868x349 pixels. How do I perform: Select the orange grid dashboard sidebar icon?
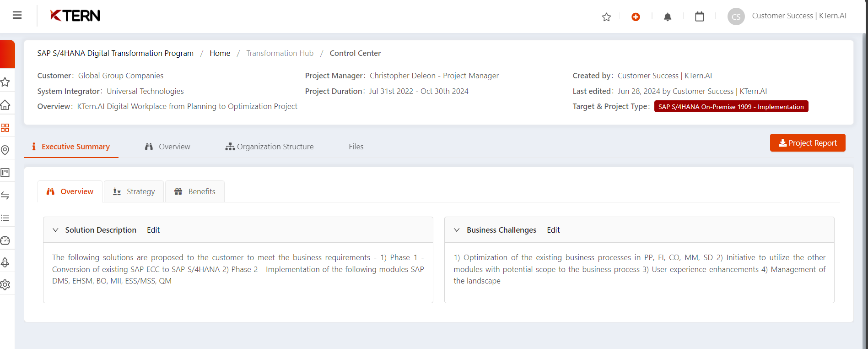coord(5,128)
